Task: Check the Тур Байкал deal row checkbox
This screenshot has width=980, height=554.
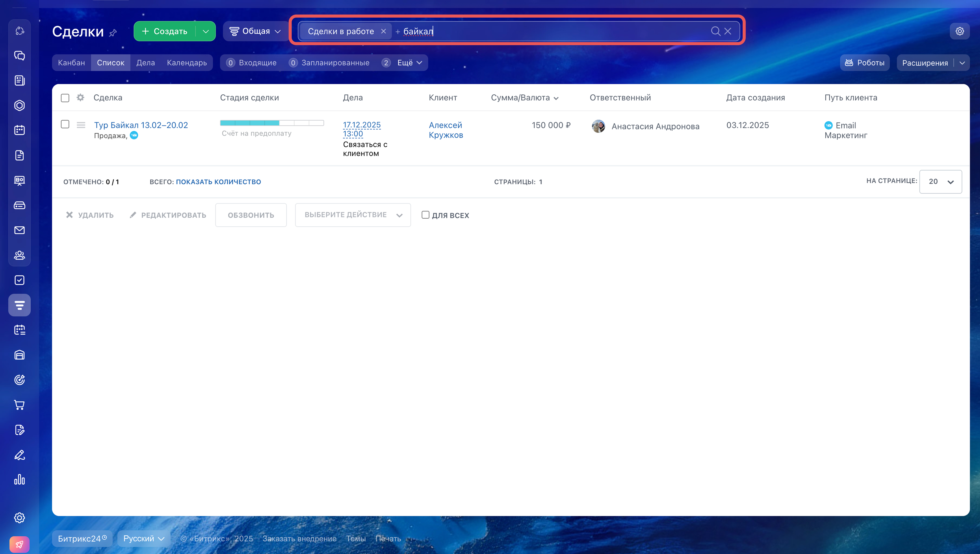Action: (x=65, y=124)
